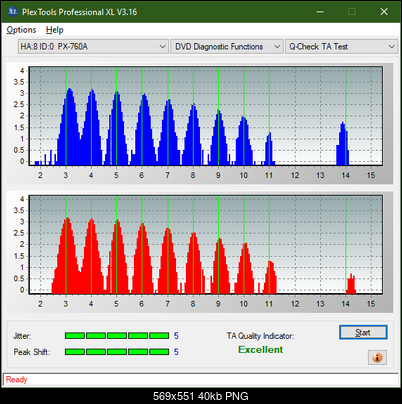Screen dimensions: 402x404
Task: Click the orange info icon button
Action: click(377, 358)
